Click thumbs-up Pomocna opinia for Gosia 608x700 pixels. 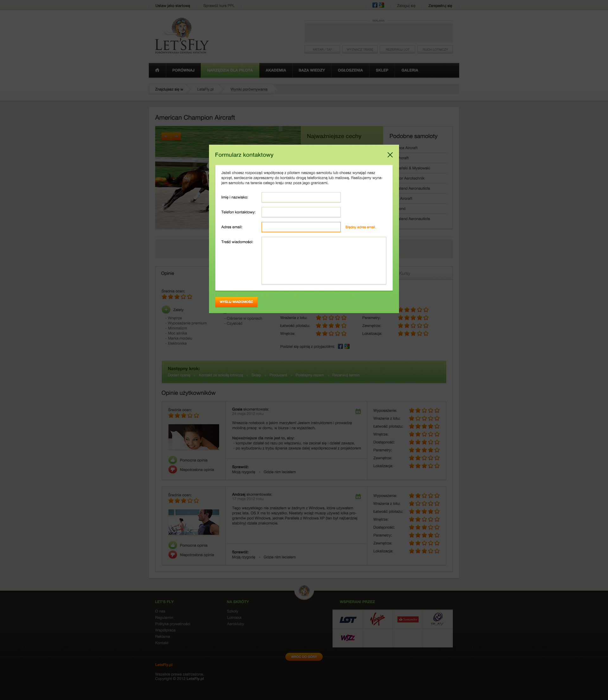(173, 460)
